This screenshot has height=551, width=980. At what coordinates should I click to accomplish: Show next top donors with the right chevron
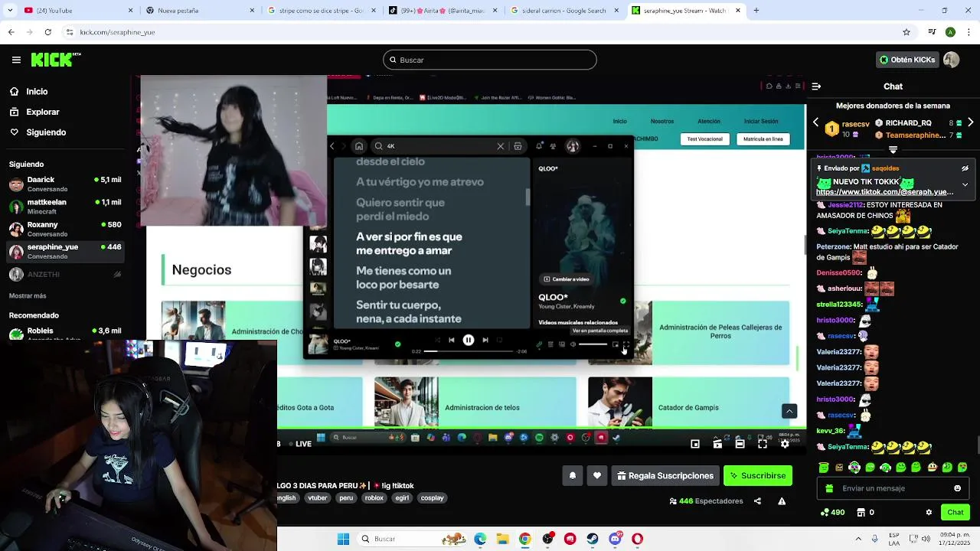click(x=970, y=122)
